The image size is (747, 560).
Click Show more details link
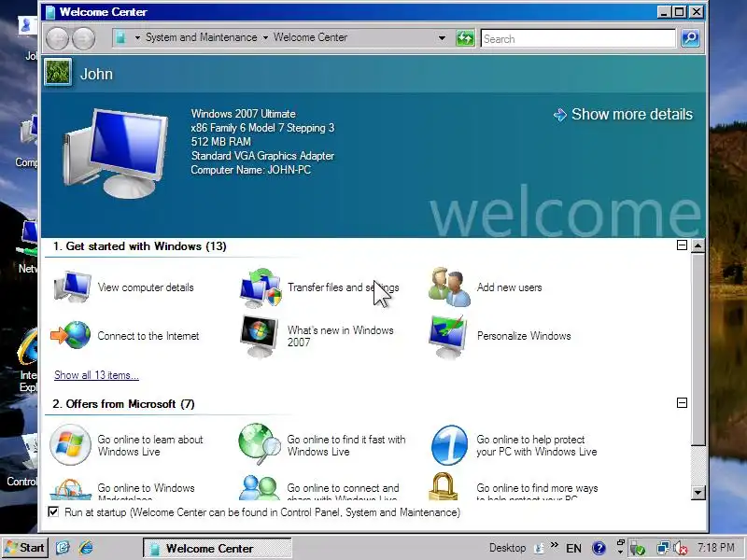pos(623,114)
